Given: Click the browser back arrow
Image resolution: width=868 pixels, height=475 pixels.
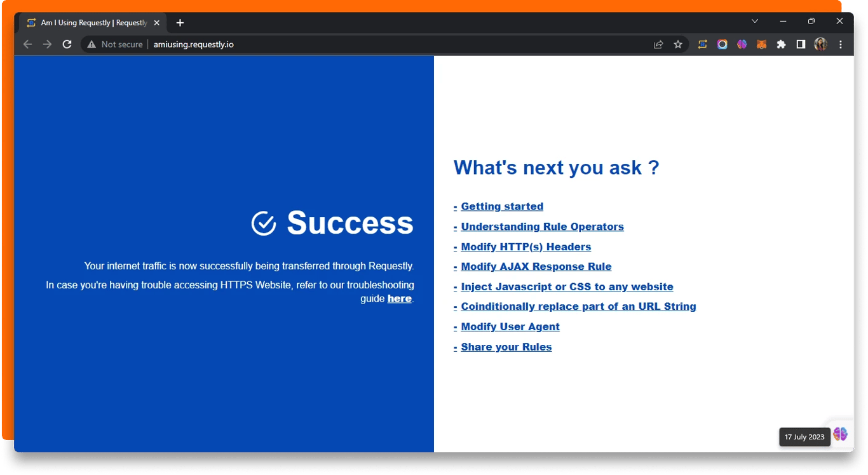Looking at the screenshot, I should pyautogui.click(x=27, y=44).
